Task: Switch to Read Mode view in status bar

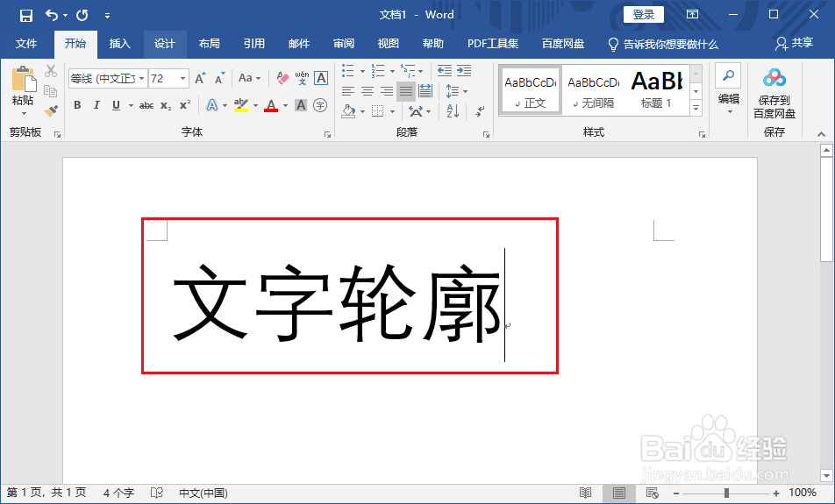Action: click(585, 493)
